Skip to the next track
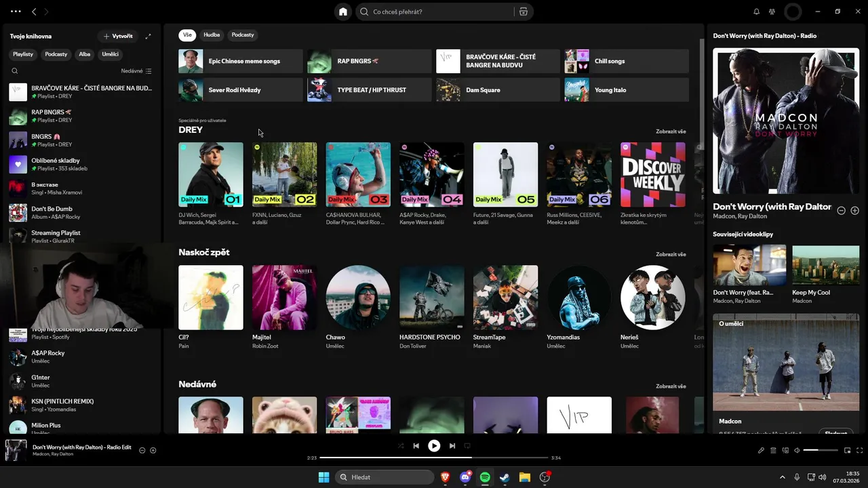The width and height of the screenshot is (868, 488). 452,445
